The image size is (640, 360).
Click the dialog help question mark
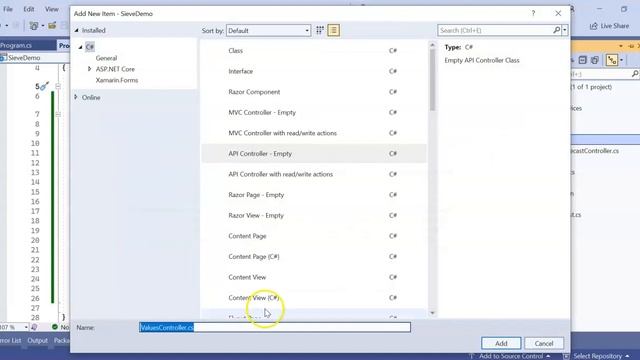pos(533,13)
